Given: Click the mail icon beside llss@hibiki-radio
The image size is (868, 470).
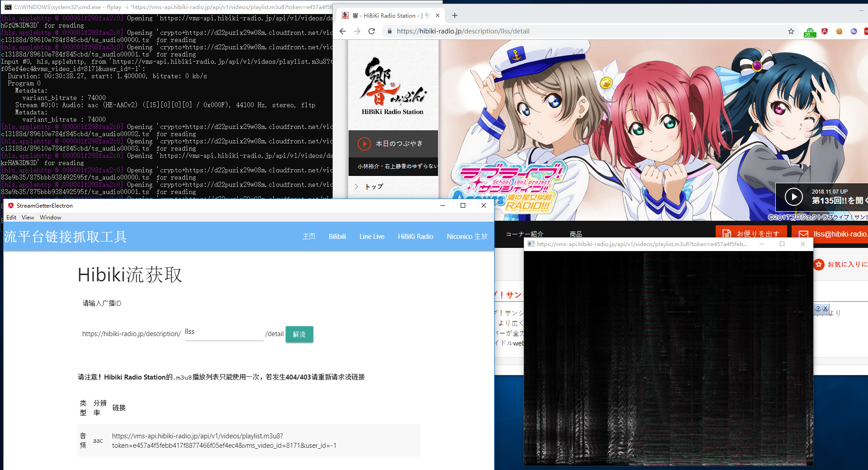Looking at the screenshot, I should coord(803,234).
